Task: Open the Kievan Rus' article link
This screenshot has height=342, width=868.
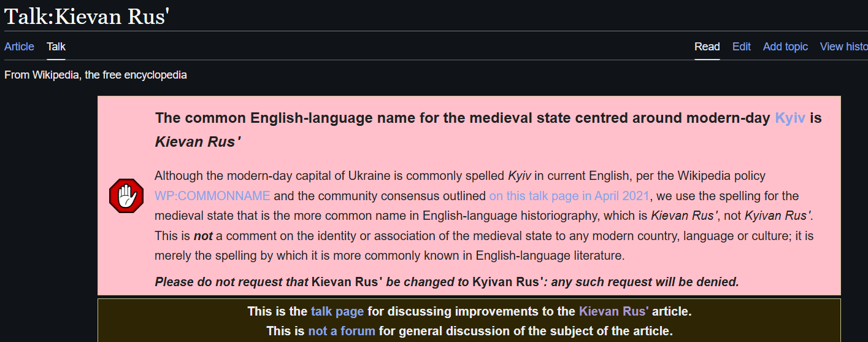Action: tap(614, 311)
